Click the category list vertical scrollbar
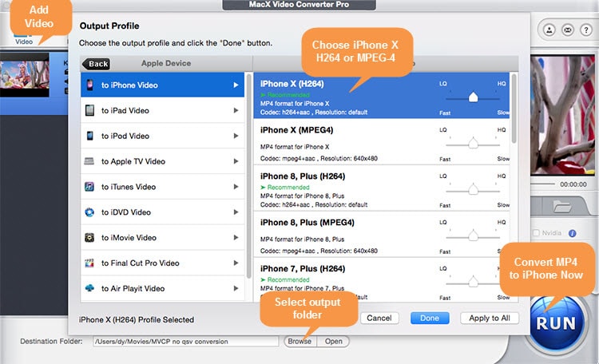The height and width of the screenshot is (364, 599). pos(249,176)
